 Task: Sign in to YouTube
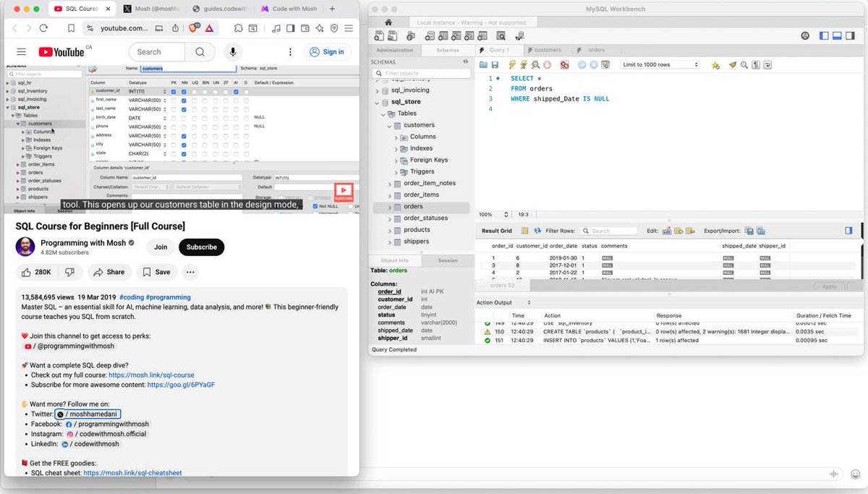point(327,52)
